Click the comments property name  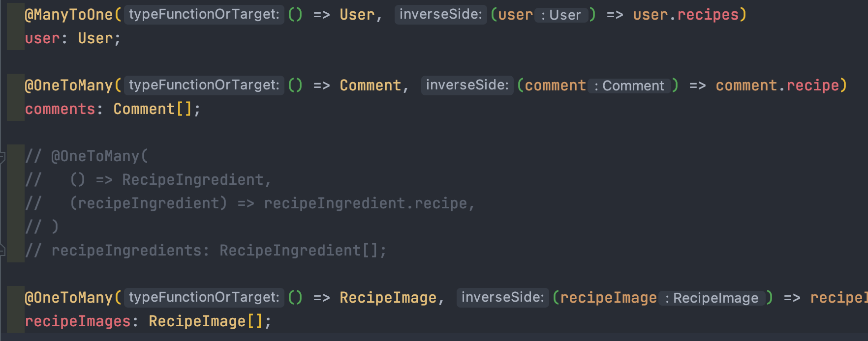[60, 109]
